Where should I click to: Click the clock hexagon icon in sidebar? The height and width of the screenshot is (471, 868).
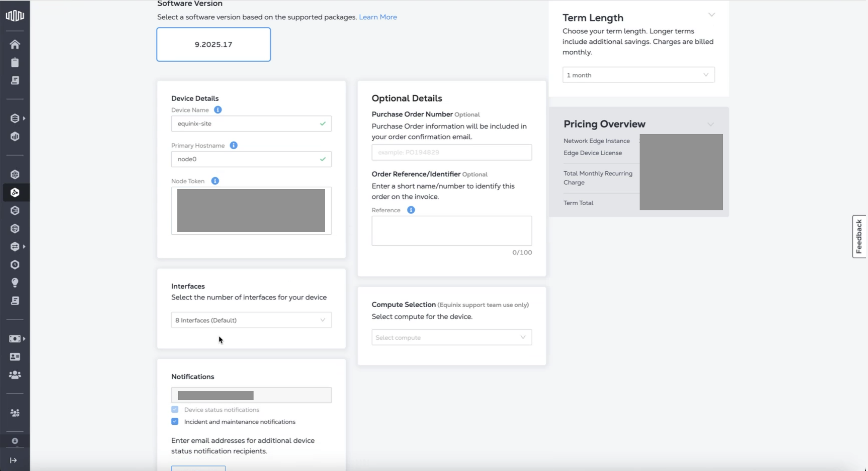15,265
